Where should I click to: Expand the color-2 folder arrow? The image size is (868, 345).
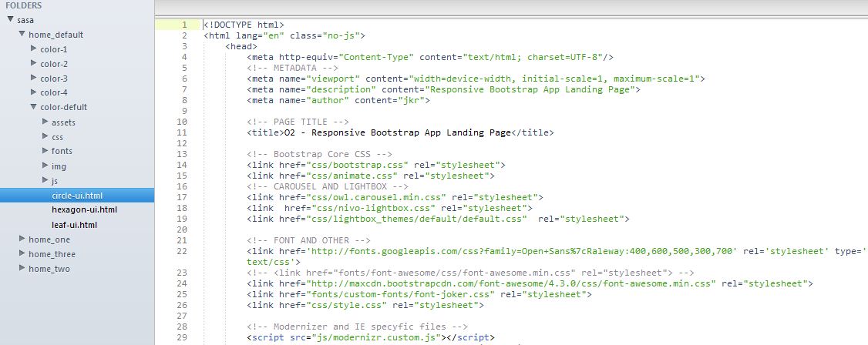click(34, 64)
